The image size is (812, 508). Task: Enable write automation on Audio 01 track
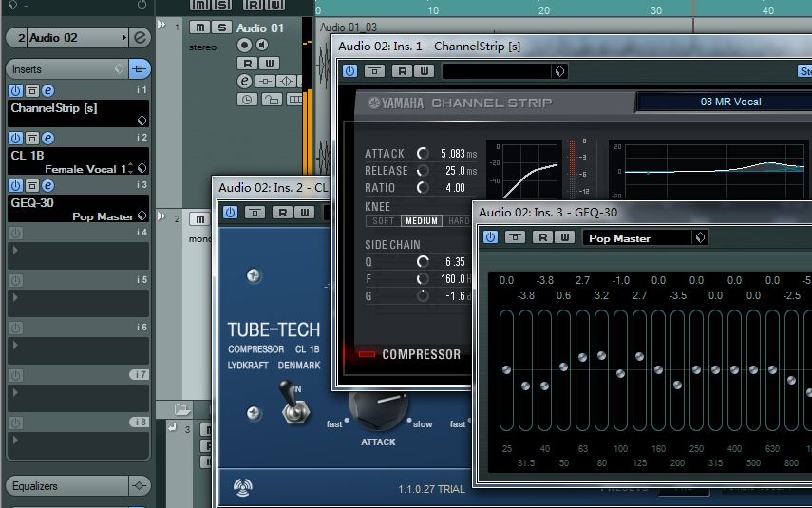coord(270,64)
